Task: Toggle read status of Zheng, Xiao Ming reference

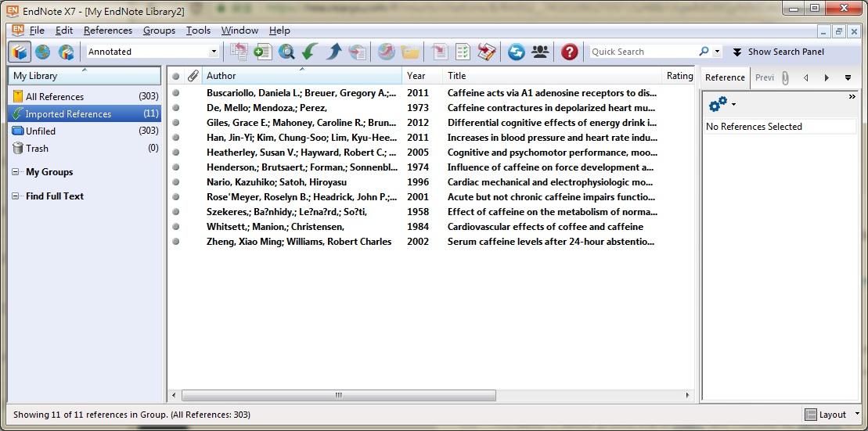Action: point(175,241)
